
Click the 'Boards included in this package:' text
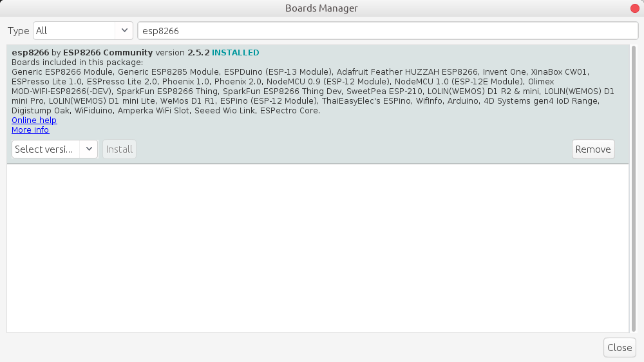77,62
